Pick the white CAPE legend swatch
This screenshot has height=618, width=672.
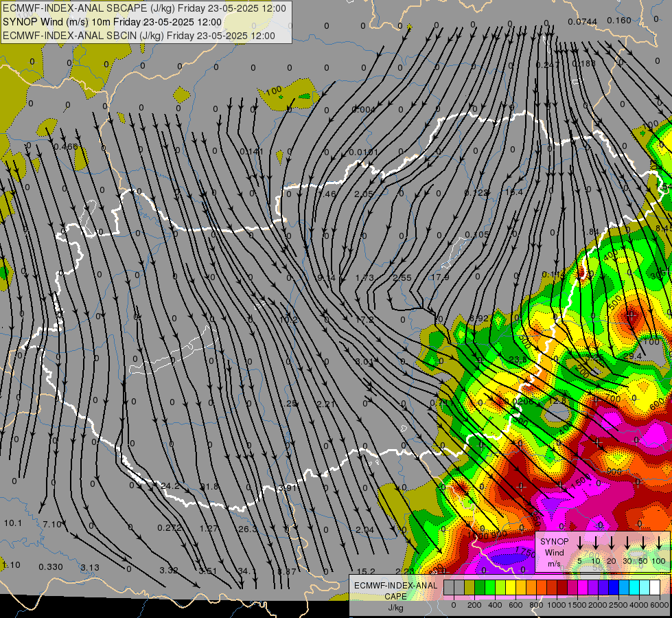tap(656, 587)
